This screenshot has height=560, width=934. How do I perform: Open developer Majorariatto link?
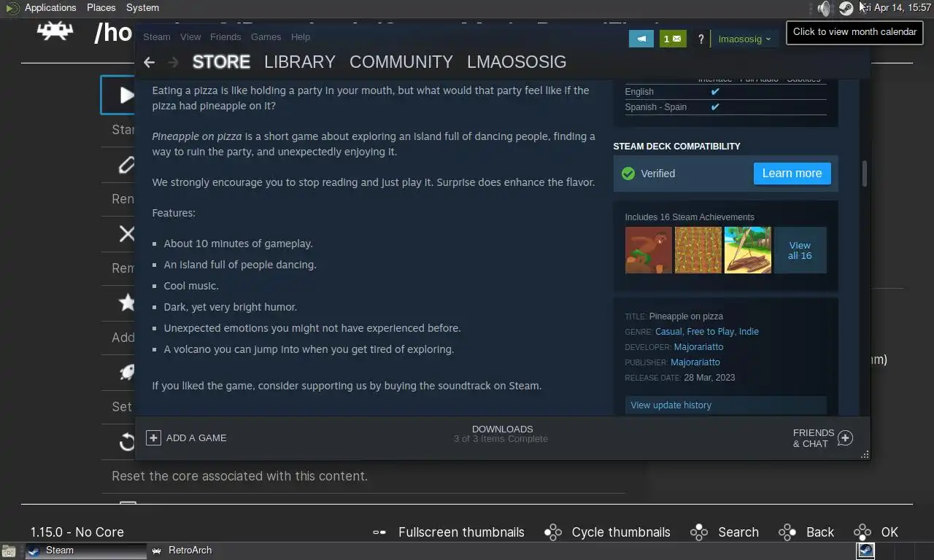click(x=698, y=347)
